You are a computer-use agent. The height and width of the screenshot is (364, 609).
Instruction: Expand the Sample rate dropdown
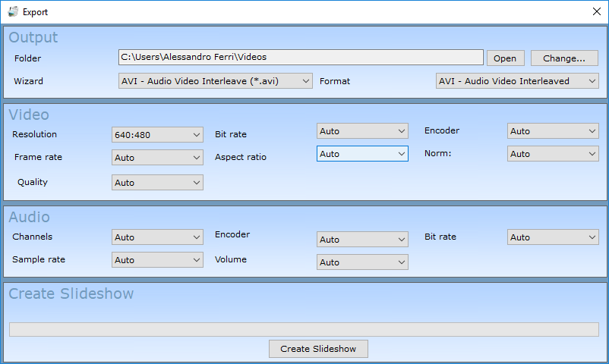pos(157,260)
